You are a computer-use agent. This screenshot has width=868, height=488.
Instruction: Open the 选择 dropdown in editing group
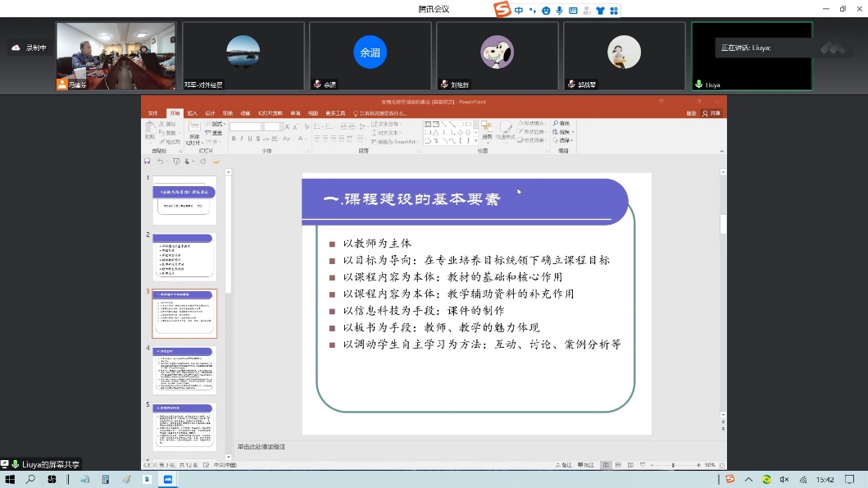coord(563,140)
